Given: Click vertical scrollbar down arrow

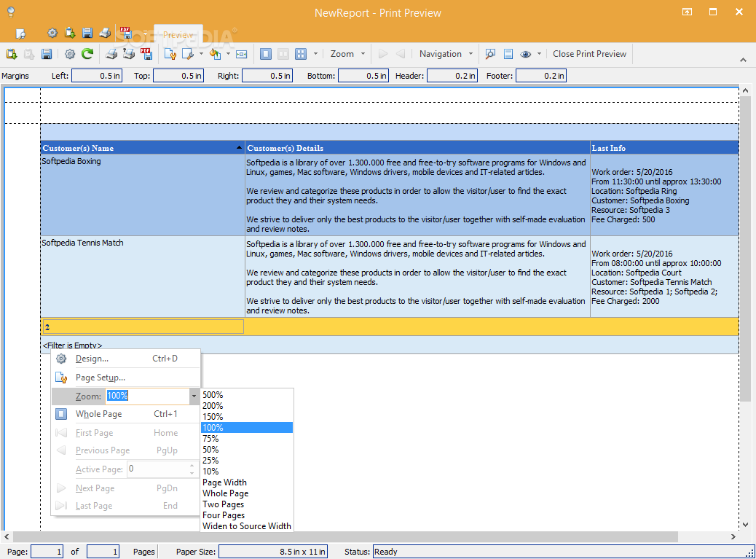Looking at the screenshot, I should point(745,525).
